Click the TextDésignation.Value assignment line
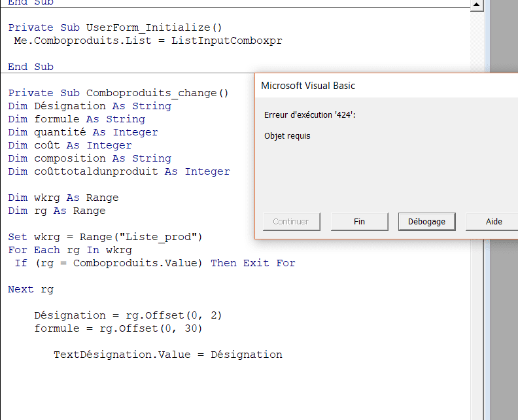This screenshot has height=420, width=518. (x=167, y=355)
